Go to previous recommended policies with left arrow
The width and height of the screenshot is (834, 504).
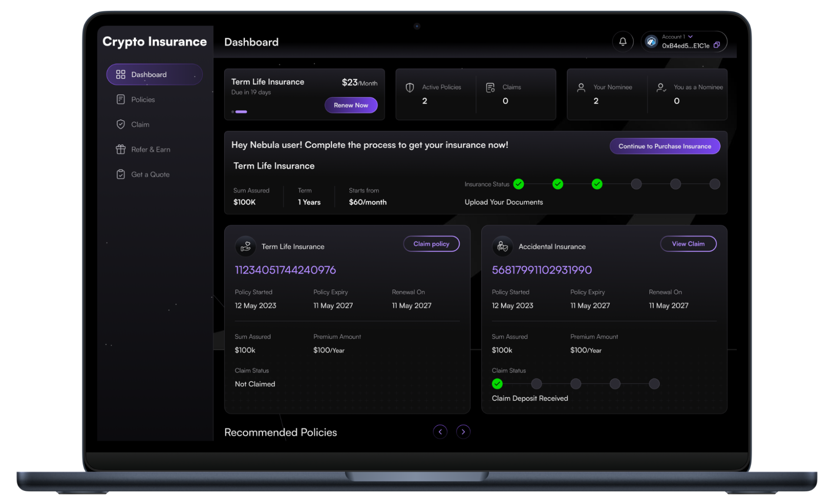[440, 432]
